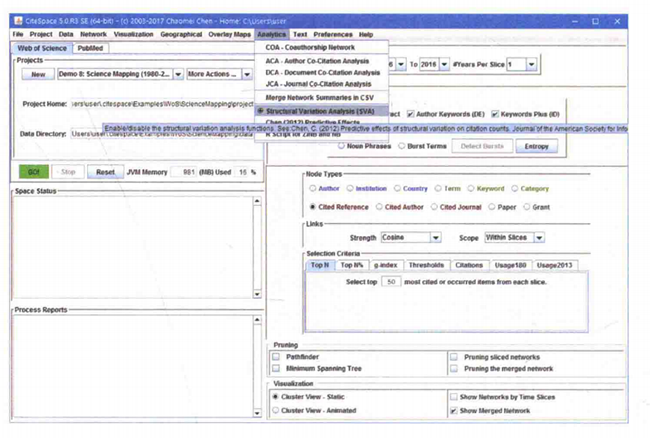
Task: Choose Cluster View - Animated option
Action: pyautogui.click(x=277, y=410)
